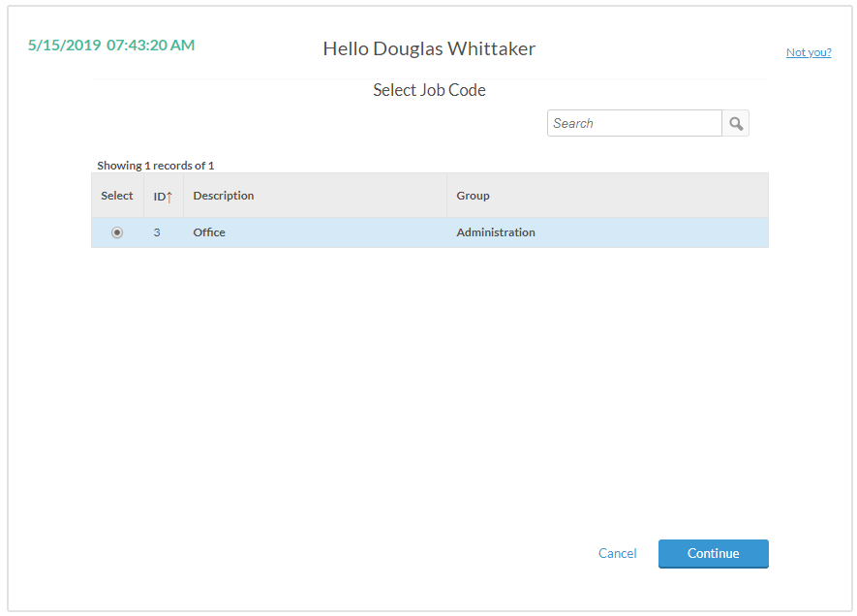Click the "Showing 1 records of 1" text

(155, 166)
